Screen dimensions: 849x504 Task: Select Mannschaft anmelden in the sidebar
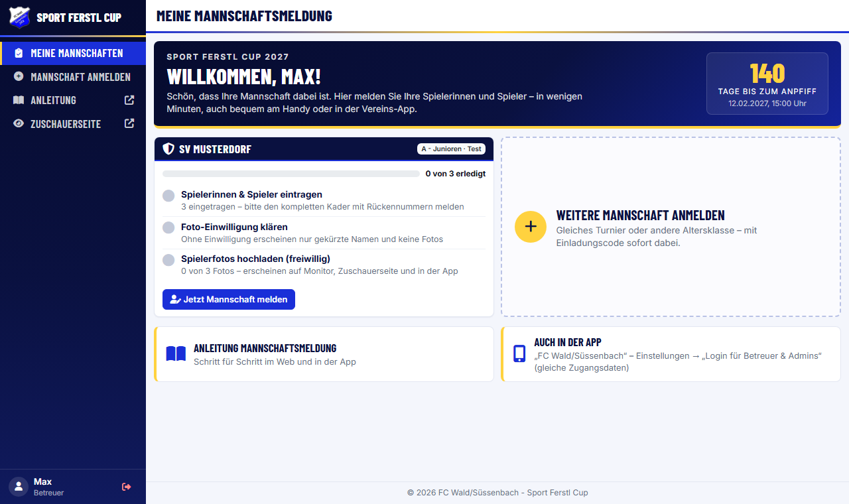coord(73,76)
